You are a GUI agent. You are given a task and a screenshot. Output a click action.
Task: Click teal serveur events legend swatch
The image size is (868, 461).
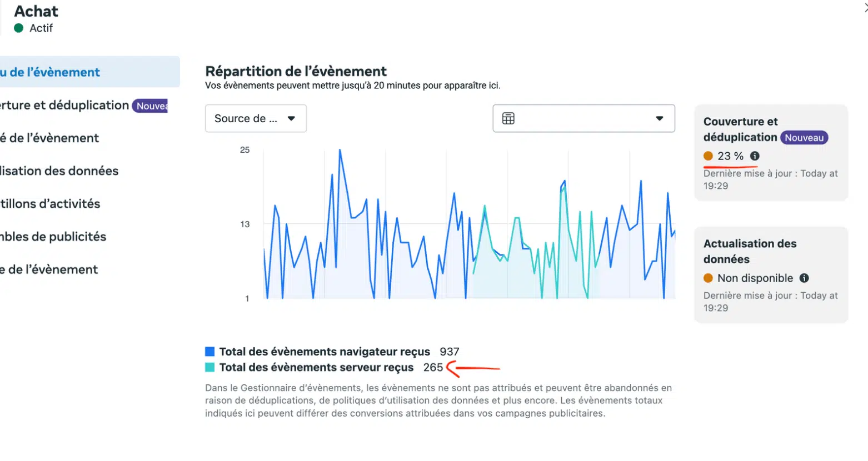click(209, 367)
